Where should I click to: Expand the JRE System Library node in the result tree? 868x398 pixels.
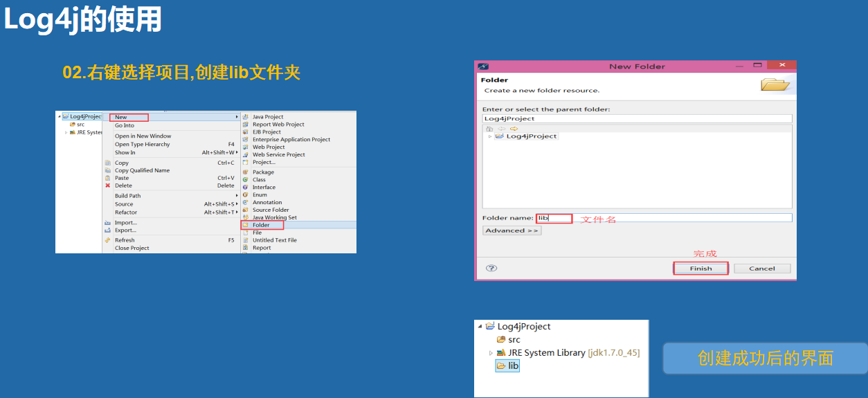pos(491,353)
